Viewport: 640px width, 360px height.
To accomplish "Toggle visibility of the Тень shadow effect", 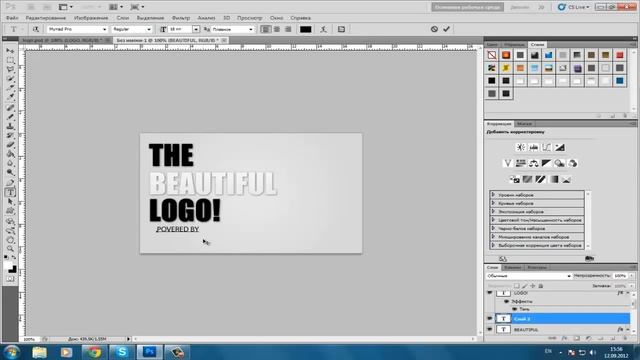I will (x=515, y=309).
